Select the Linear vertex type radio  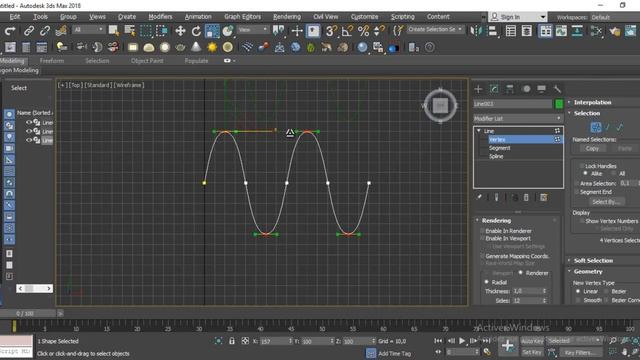tap(578, 291)
